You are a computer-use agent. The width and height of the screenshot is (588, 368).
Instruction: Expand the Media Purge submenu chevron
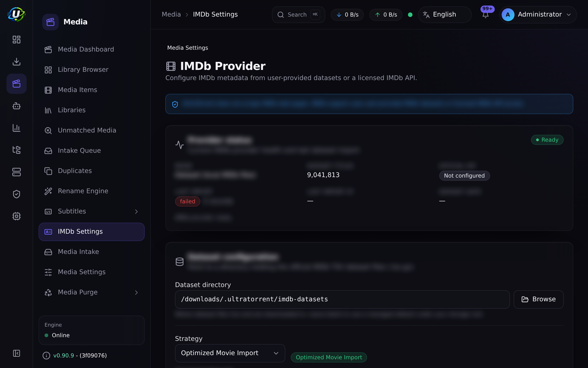pyautogui.click(x=136, y=292)
